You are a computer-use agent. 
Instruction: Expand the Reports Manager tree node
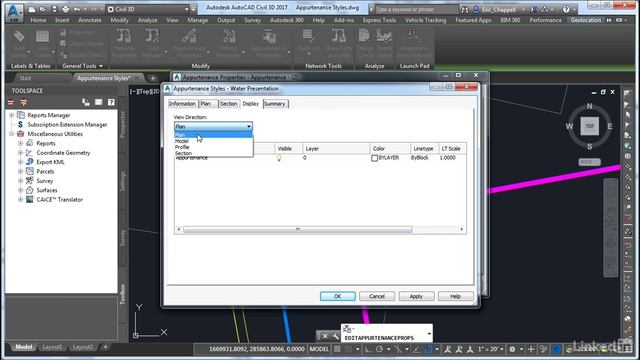point(11,115)
